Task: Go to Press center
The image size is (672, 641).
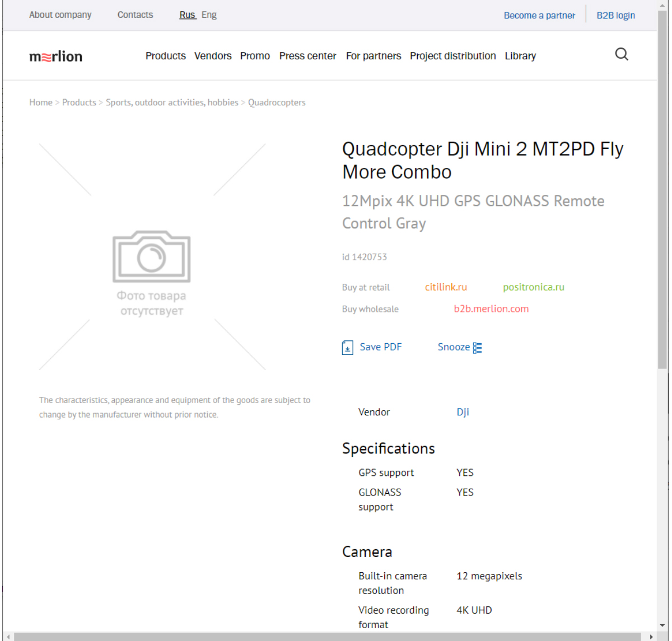Action: [308, 56]
